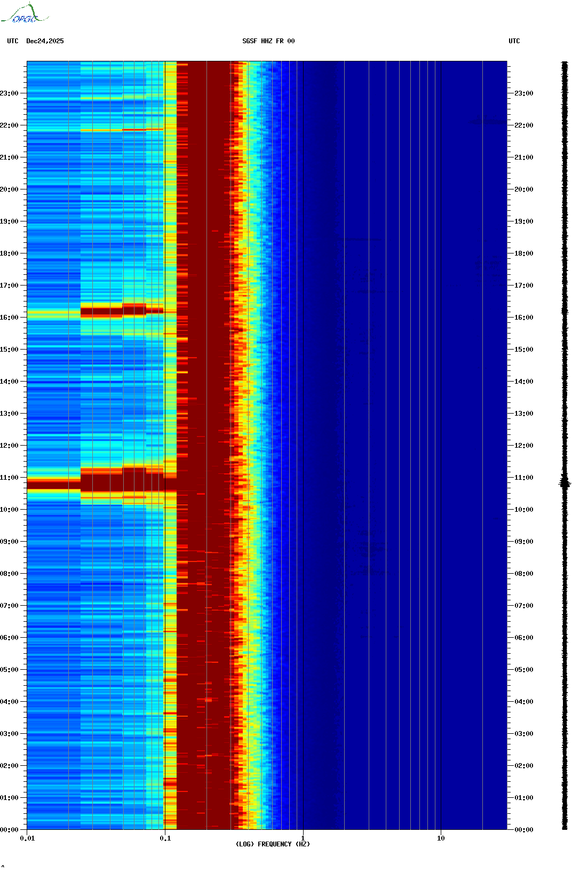The image size is (588, 872).
Task: Select the 22:00 time marker on right axis
Action: [523, 125]
